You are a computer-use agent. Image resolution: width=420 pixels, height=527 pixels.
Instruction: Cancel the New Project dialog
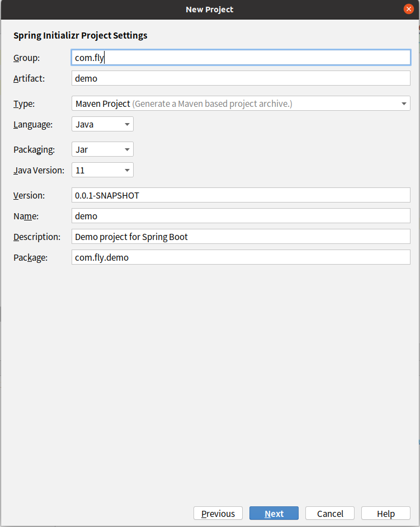330,513
